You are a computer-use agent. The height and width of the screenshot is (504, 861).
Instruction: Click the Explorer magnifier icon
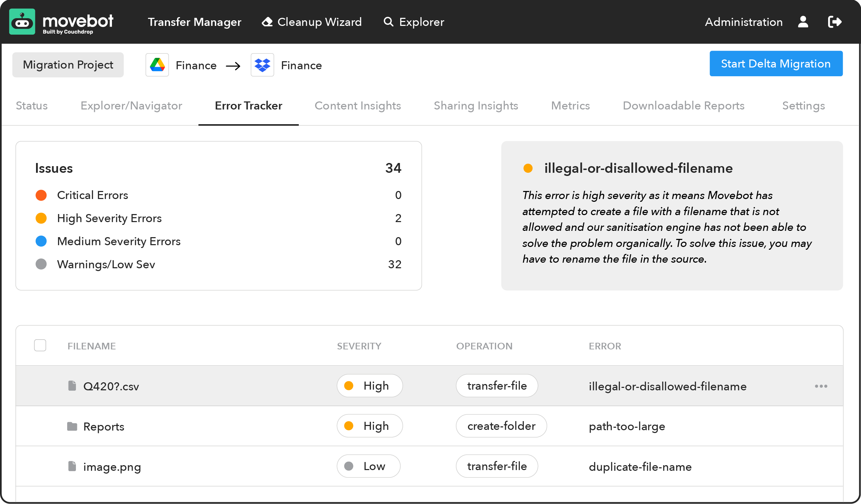(x=388, y=22)
